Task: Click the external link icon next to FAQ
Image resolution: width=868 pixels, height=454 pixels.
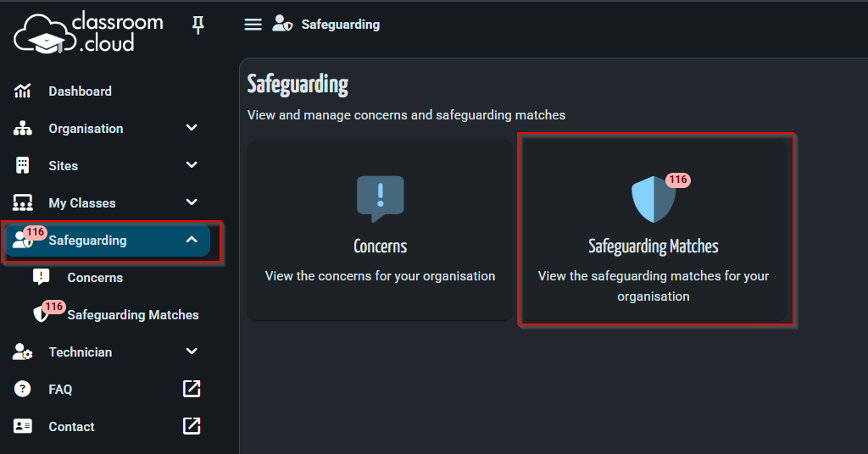Action: 192,389
